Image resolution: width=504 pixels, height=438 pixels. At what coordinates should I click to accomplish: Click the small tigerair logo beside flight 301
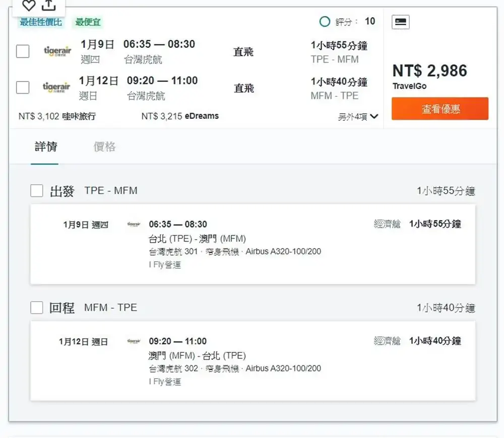click(x=134, y=224)
